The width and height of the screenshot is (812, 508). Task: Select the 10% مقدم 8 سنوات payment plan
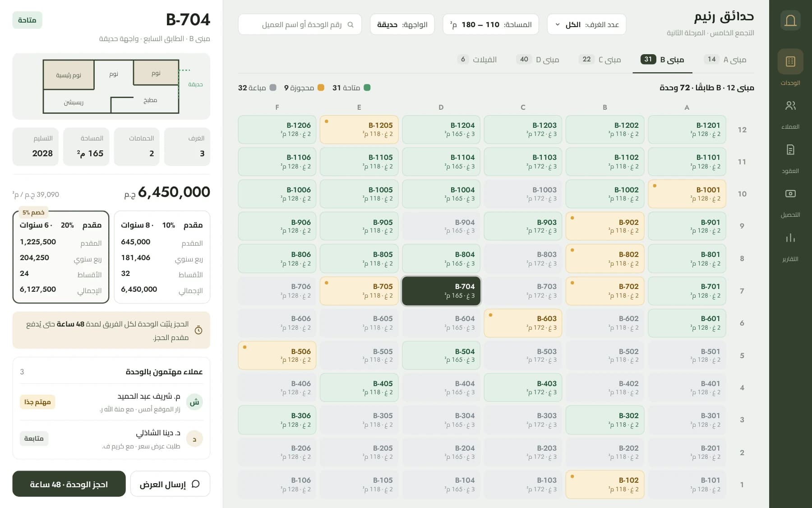pyautogui.click(x=162, y=257)
